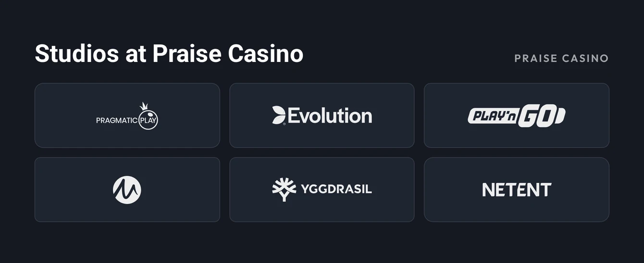
Task: Click the Casino word in the main heading
Action: click(266, 53)
